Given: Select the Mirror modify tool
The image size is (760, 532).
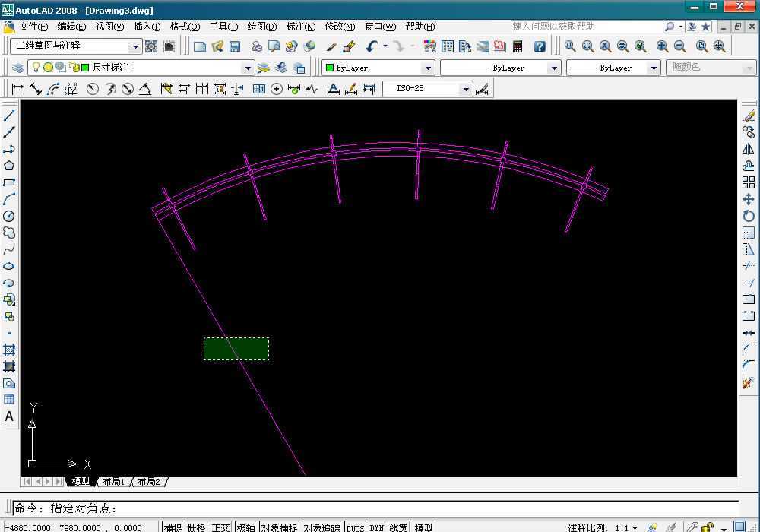Looking at the screenshot, I should [749, 149].
